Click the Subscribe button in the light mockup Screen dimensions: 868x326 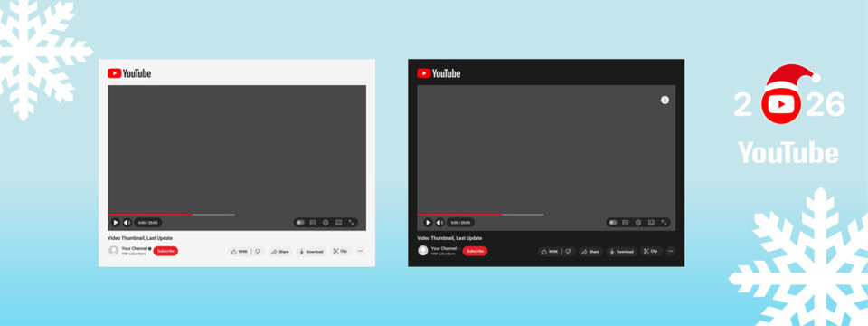(x=165, y=251)
